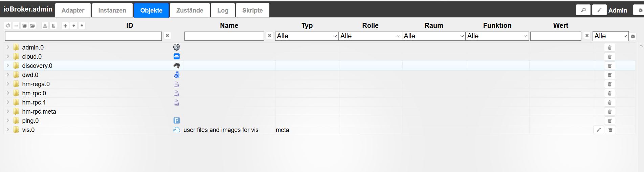Clear the Name filter with X button
This screenshot has height=172, width=644.
tap(269, 35)
